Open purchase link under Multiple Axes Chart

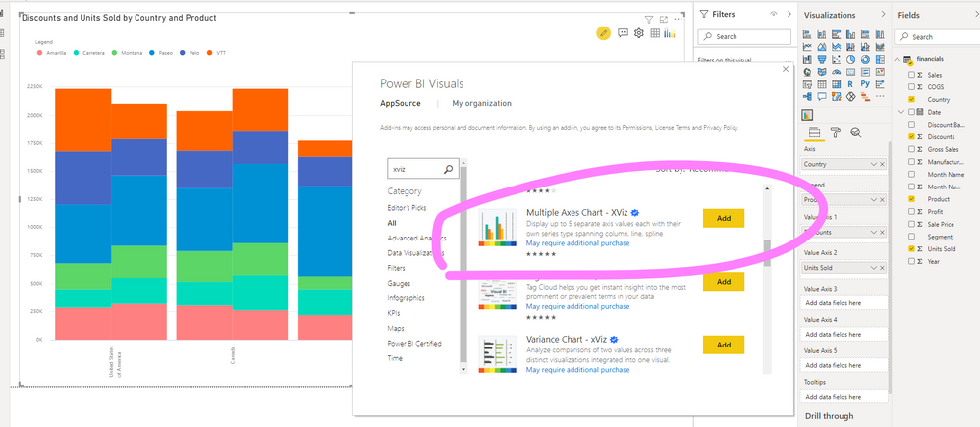(577, 243)
